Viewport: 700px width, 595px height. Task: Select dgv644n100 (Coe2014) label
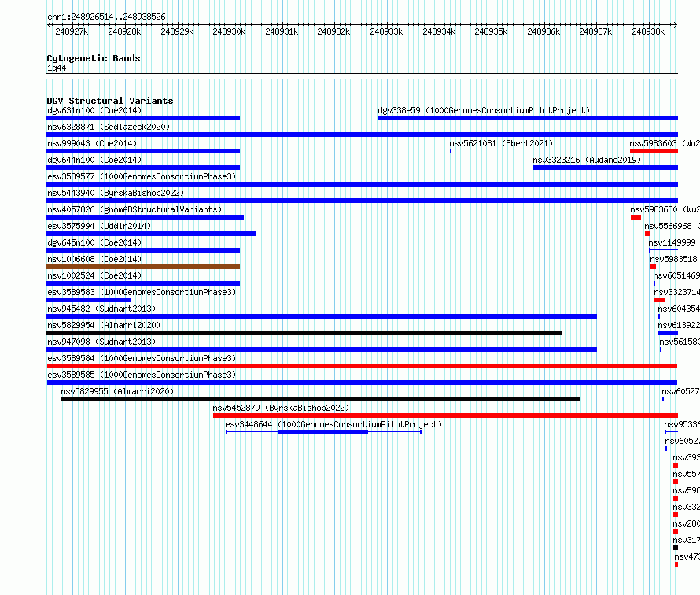point(94,160)
